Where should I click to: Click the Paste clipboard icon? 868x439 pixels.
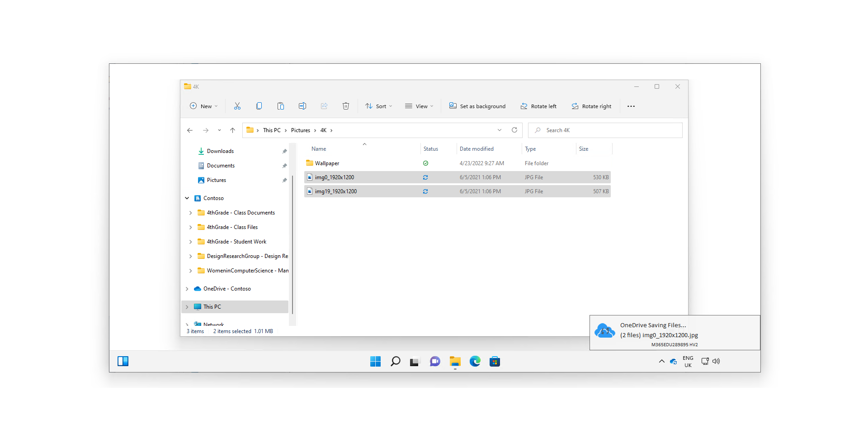pos(281,106)
